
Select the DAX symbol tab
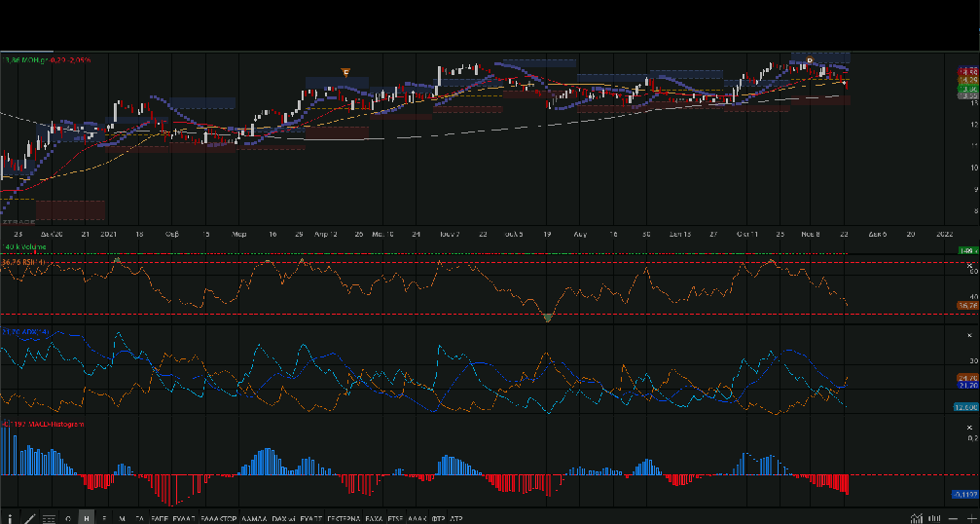point(280,518)
